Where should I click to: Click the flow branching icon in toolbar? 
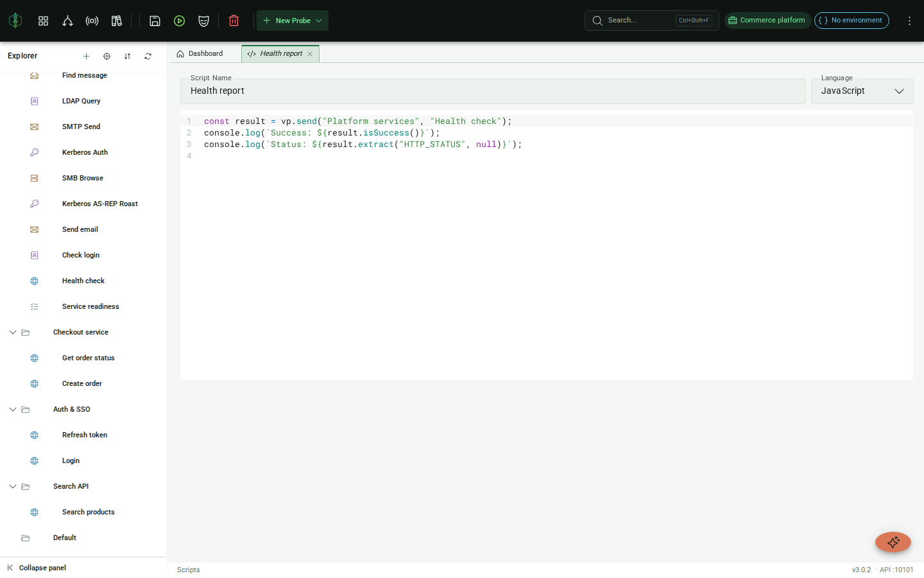[67, 21]
